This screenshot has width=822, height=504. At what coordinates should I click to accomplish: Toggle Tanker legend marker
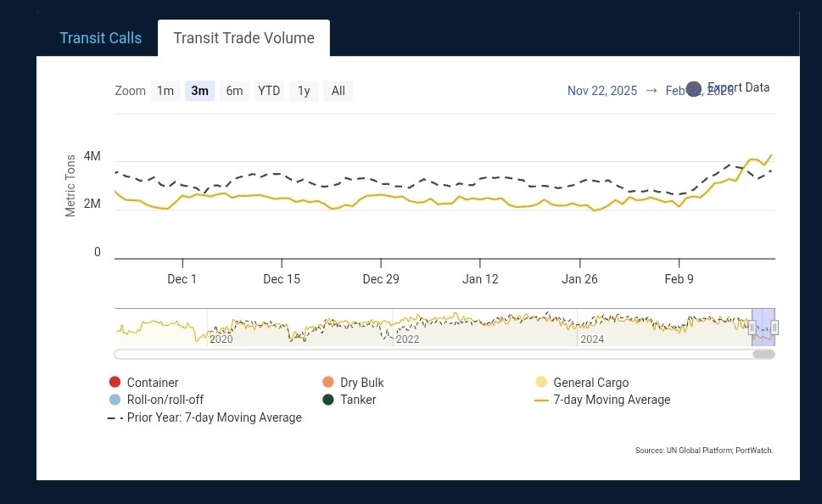[x=328, y=399]
